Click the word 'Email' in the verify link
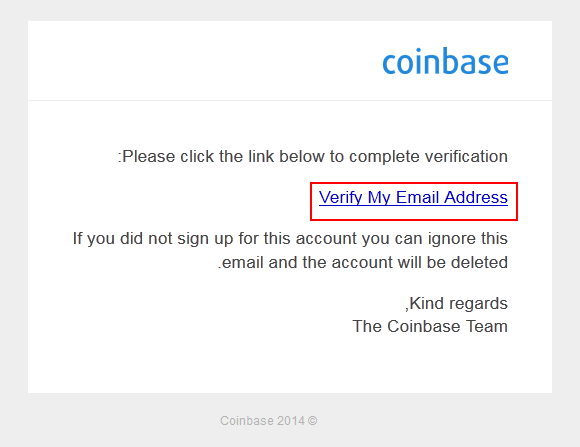This screenshot has width=580, height=447. (x=418, y=197)
